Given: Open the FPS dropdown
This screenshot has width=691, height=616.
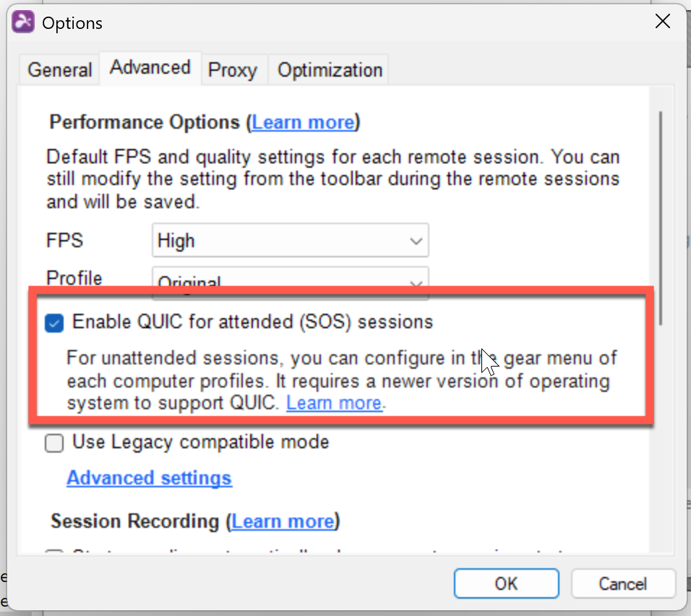Looking at the screenshot, I should point(290,240).
